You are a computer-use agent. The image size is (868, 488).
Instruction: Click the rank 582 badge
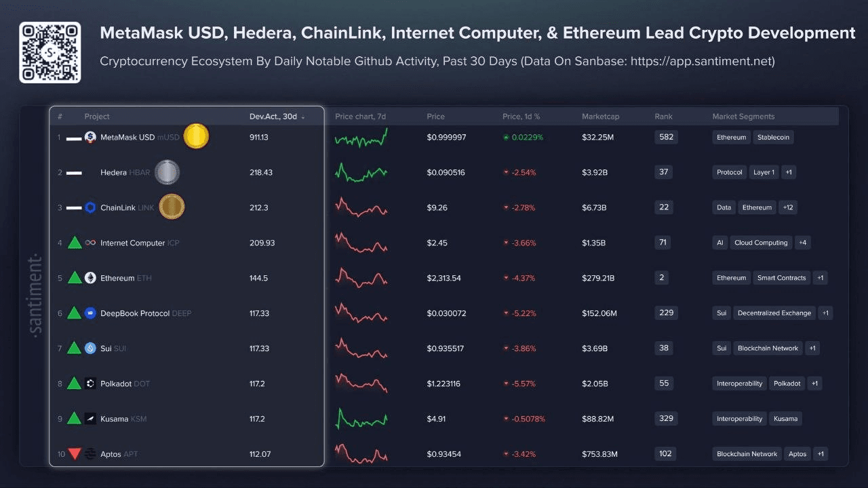(666, 137)
